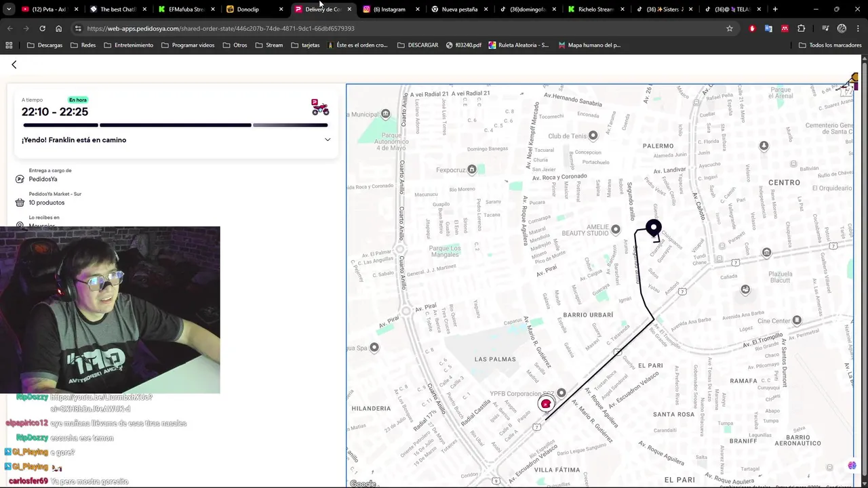
Task: Open the tab search dropdown arrow
Action: [x=9, y=9]
